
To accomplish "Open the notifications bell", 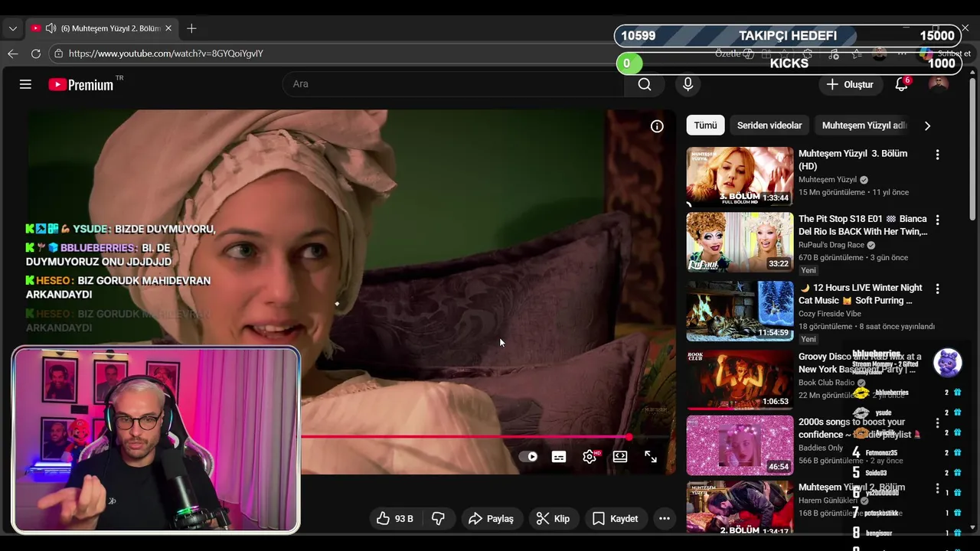I will click(x=902, y=84).
